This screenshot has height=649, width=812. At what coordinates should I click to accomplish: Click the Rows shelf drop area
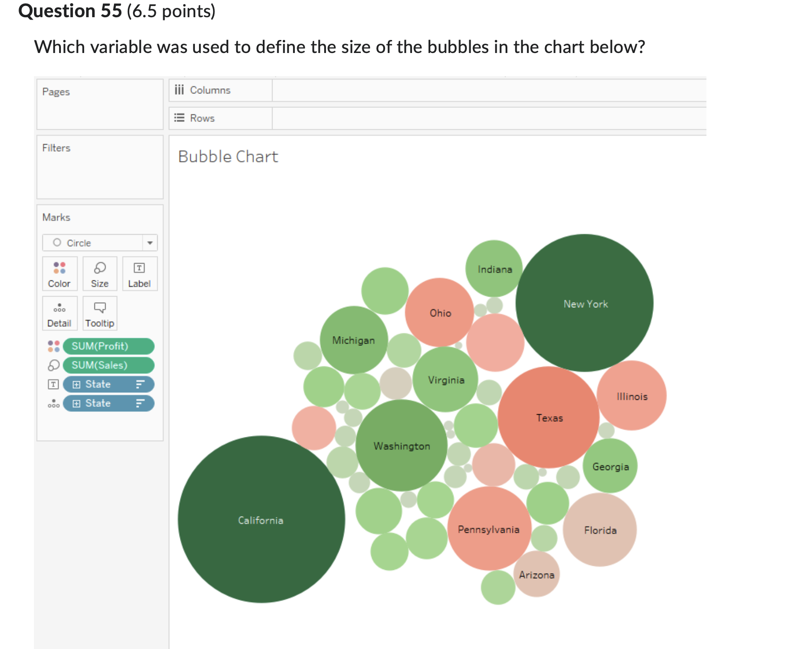489,119
